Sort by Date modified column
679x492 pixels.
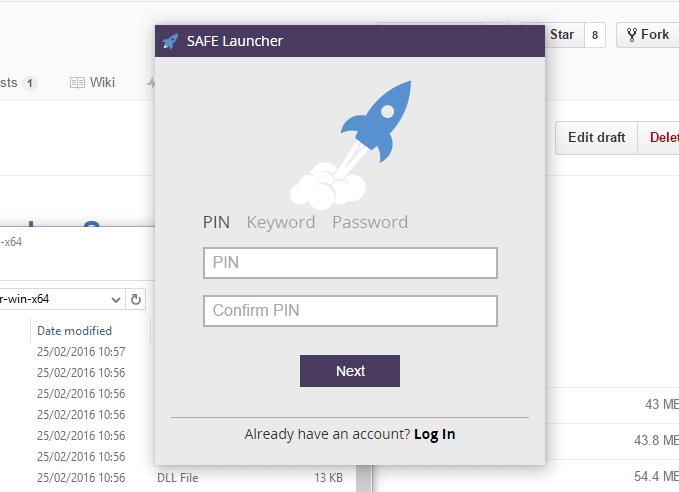pyautogui.click(x=74, y=331)
